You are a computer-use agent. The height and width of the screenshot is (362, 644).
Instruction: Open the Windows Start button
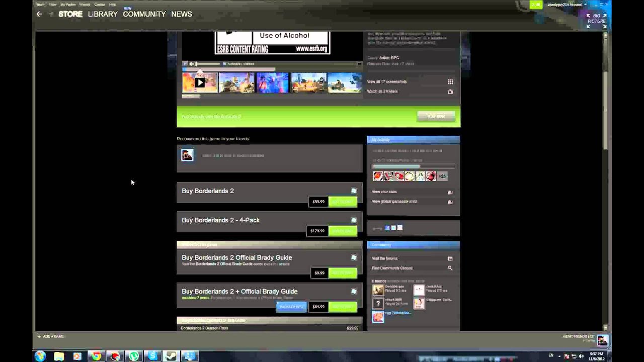[x=40, y=356]
